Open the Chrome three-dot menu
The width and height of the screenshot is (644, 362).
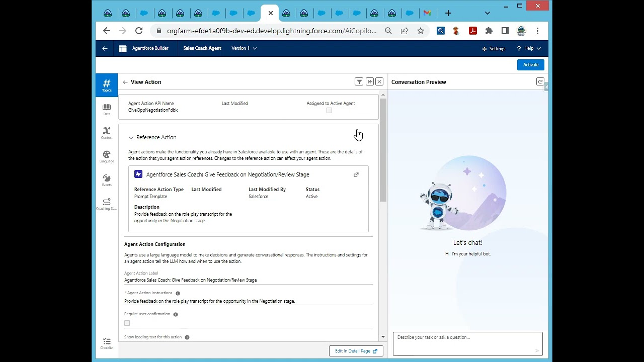(x=537, y=31)
